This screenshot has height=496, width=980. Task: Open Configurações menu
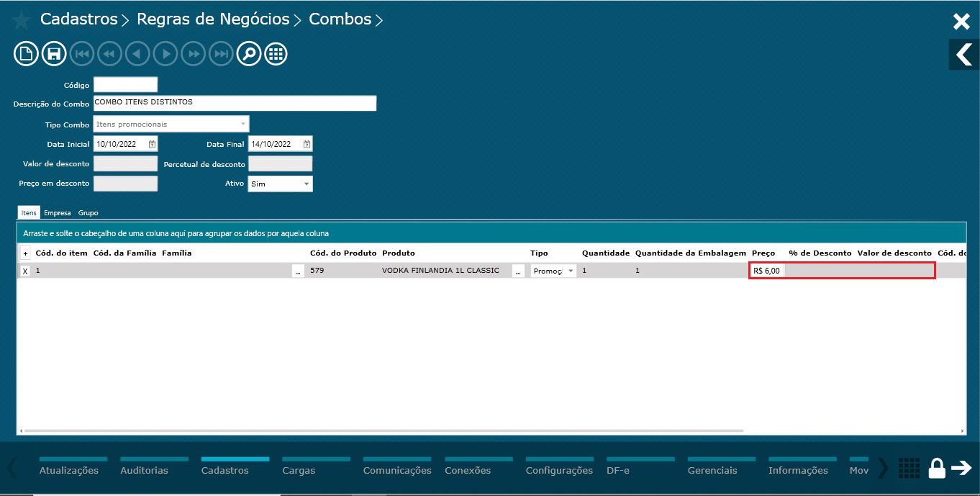point(559,469)
